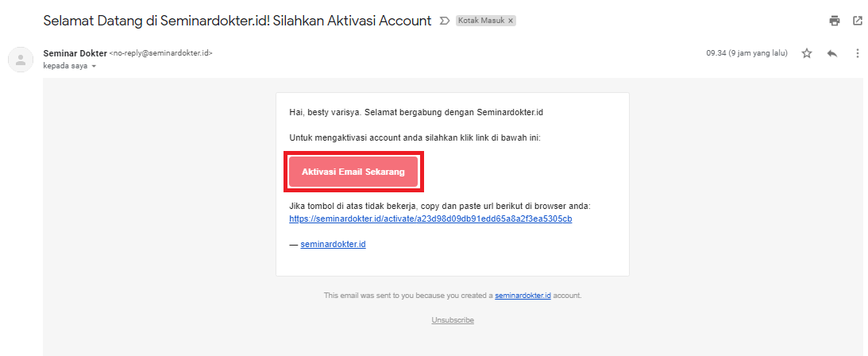Star this Seminar Dokter email

807,53
